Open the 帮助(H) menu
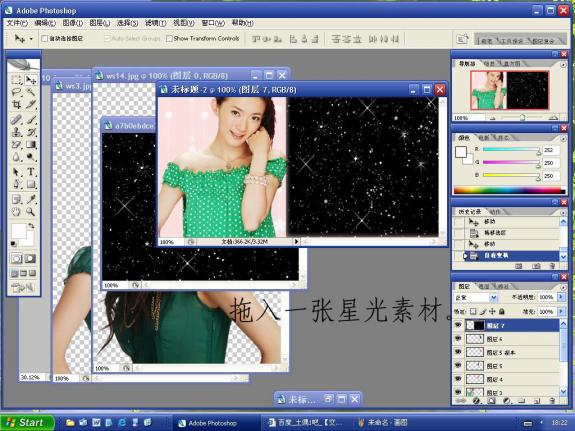The image size is (575, 431). point(242,23)
